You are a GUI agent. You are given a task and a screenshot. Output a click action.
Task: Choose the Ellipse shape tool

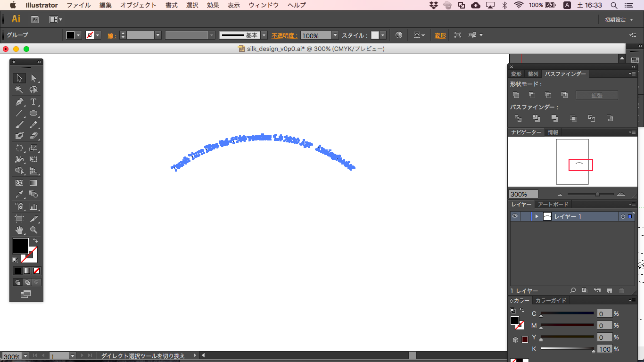[33, 114]
